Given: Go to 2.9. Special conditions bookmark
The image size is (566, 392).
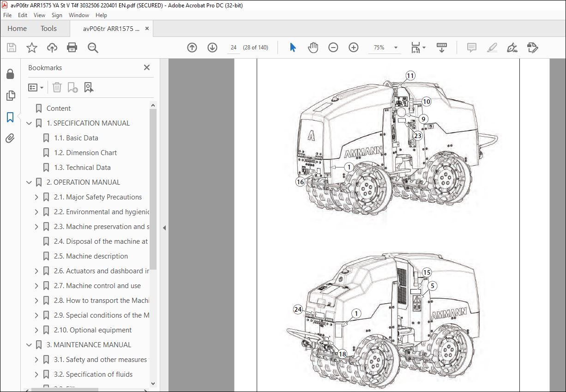Looking at the screenshot, I should 102,315.
